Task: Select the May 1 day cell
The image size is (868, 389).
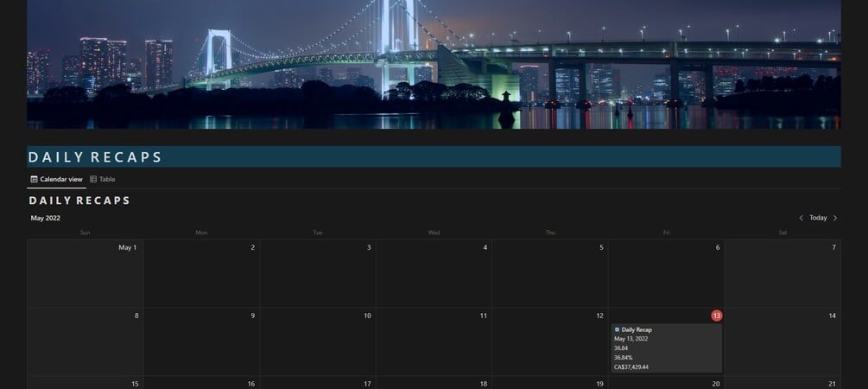Action: [86, 274]
